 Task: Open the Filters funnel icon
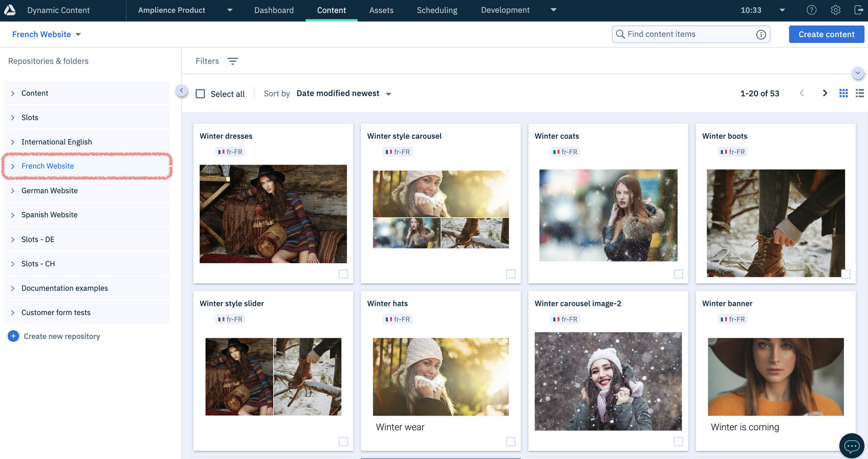(233, 61)
